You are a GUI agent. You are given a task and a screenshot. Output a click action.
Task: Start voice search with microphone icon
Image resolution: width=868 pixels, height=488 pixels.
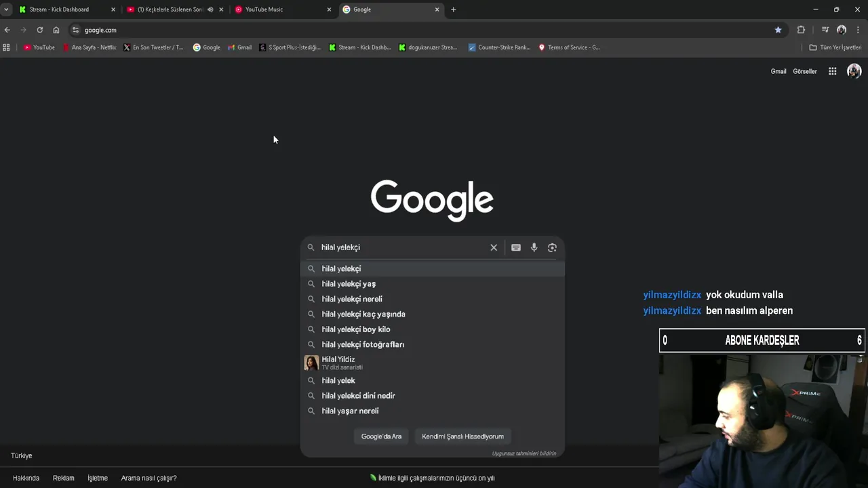[534, 247]
